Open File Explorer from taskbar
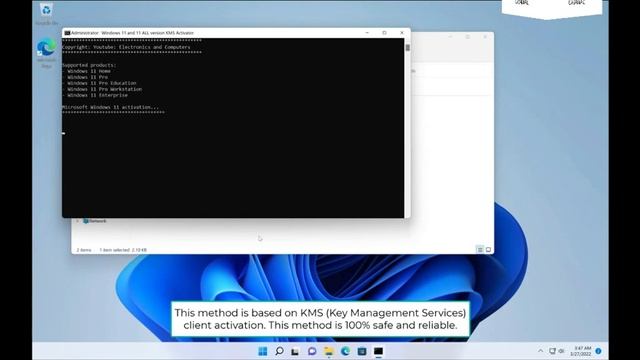 click(329, 351)
